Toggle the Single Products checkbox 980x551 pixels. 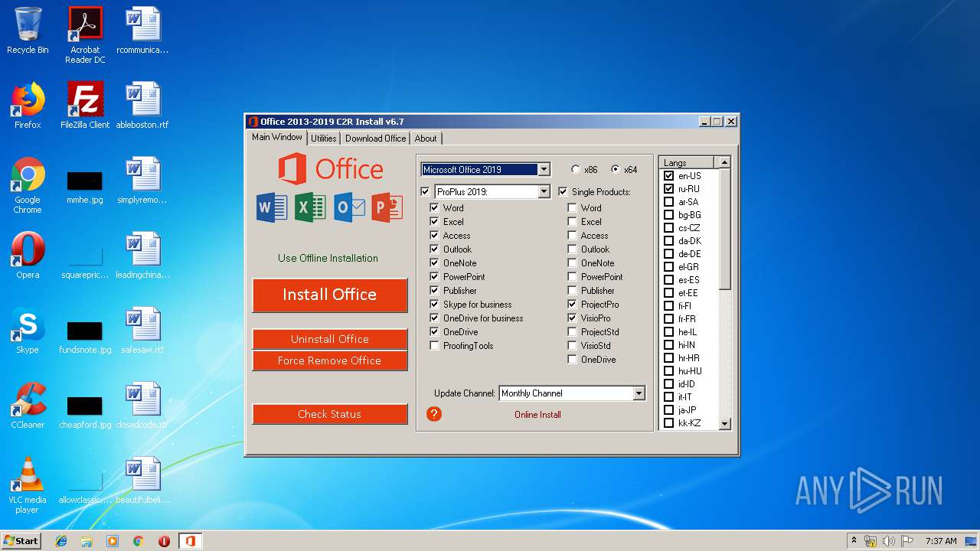[563, 192]
